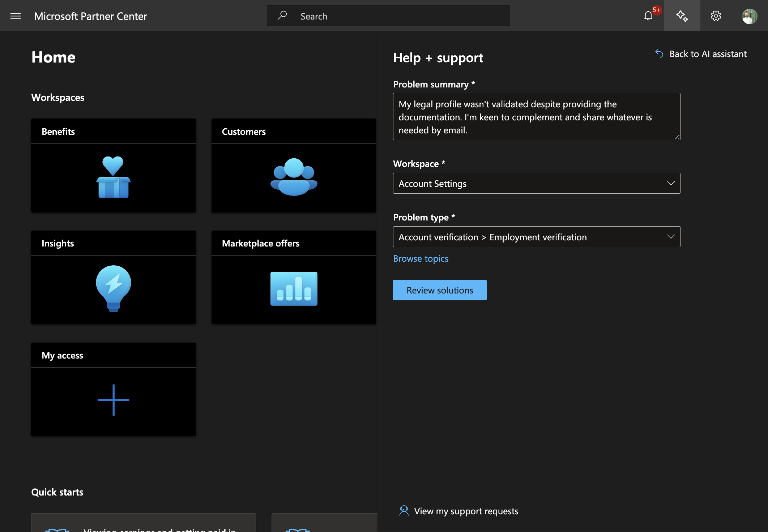The image size is (768, 532).
Task: Click the Workspaces section heading
Action: pyautogui.click(x=58, y=98)
